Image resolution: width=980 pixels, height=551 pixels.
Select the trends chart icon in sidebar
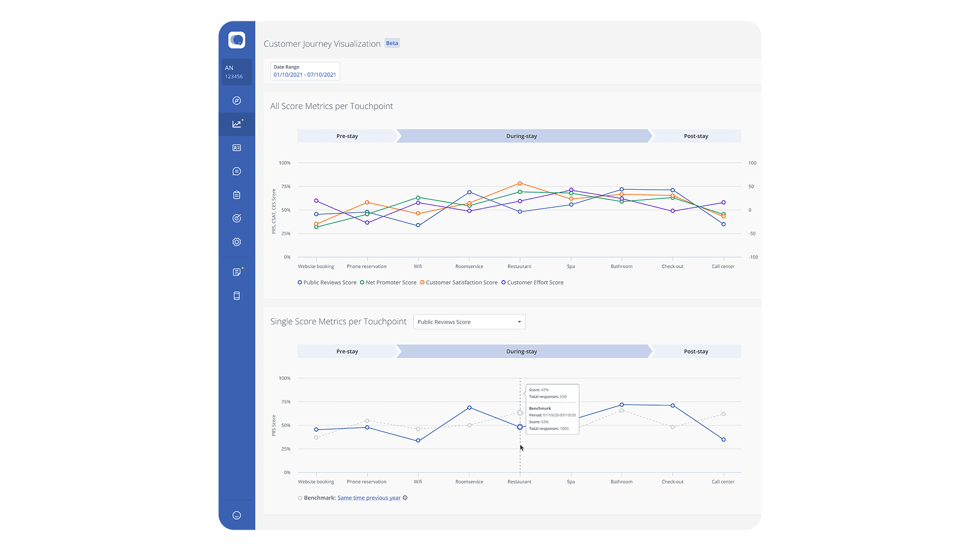[236, 123]
